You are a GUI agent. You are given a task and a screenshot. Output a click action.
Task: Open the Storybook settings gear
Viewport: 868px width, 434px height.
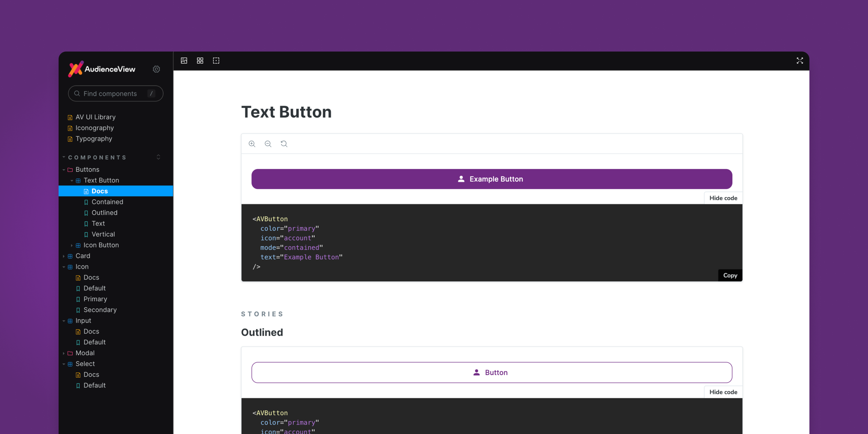coord(156,69)
